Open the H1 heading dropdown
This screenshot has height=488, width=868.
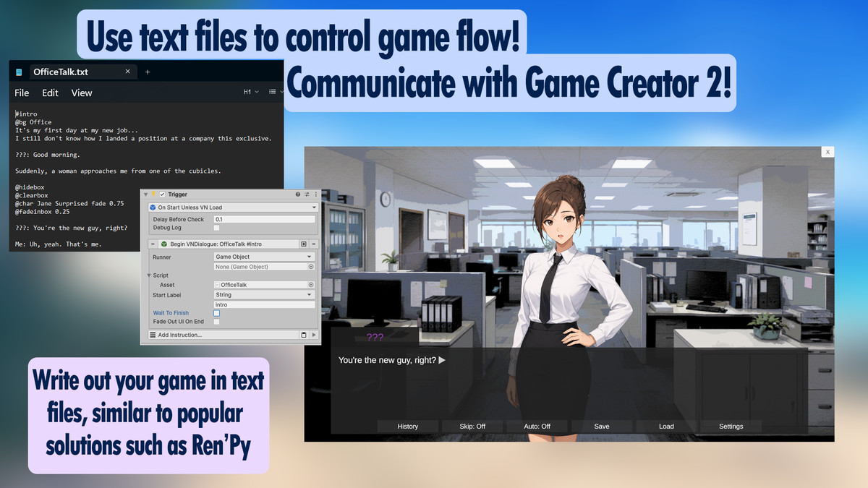click(x=250, y=92)
